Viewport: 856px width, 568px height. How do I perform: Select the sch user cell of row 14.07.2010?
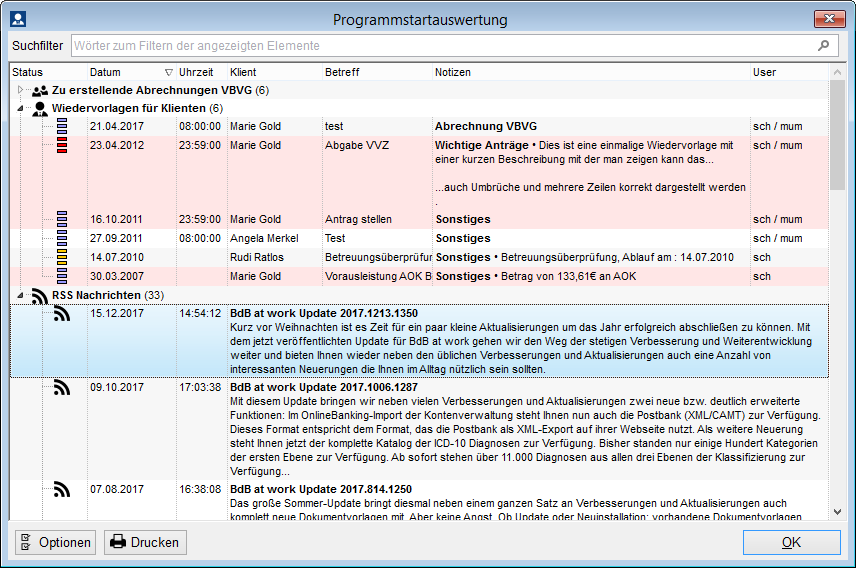click(x=762, y=257)
